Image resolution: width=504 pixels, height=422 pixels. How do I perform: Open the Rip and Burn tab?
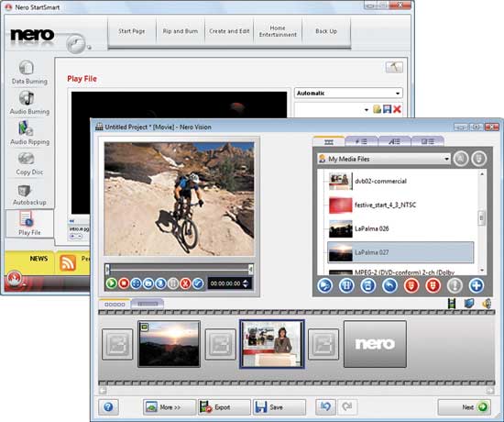tap(181, 31)
